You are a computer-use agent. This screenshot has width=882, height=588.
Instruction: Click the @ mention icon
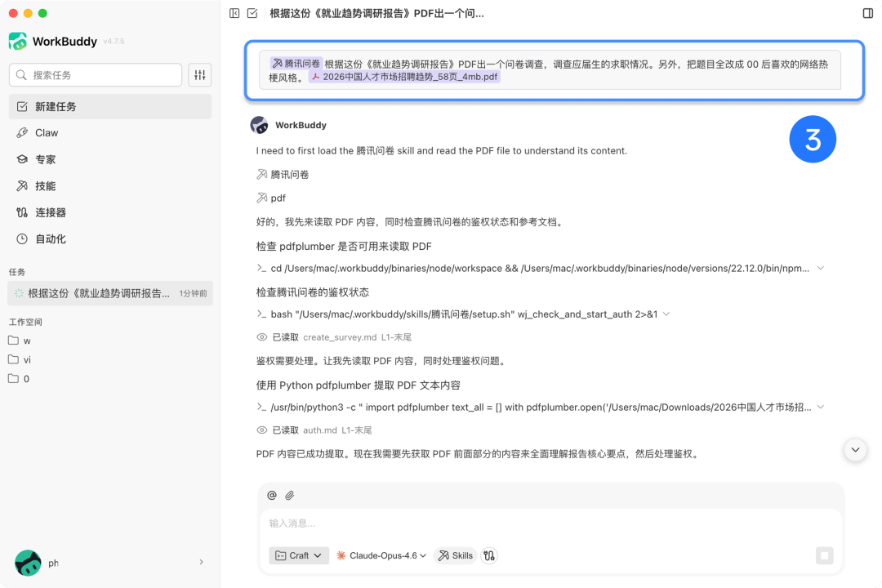point(272,495)
